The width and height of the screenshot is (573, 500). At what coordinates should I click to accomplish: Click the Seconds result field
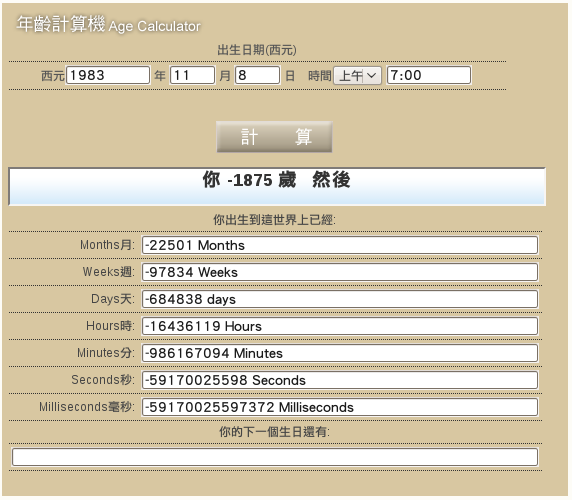point(340,380)
